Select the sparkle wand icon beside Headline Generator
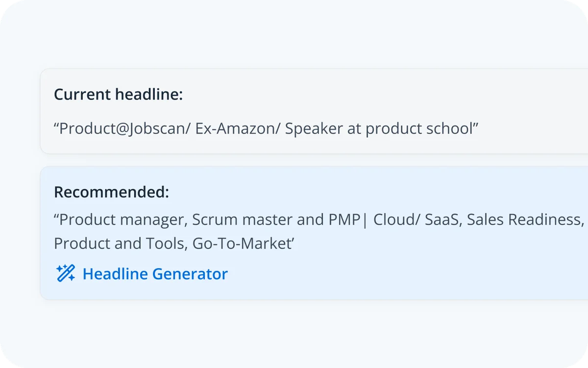 pyautogui.click(x=65, y=273)
